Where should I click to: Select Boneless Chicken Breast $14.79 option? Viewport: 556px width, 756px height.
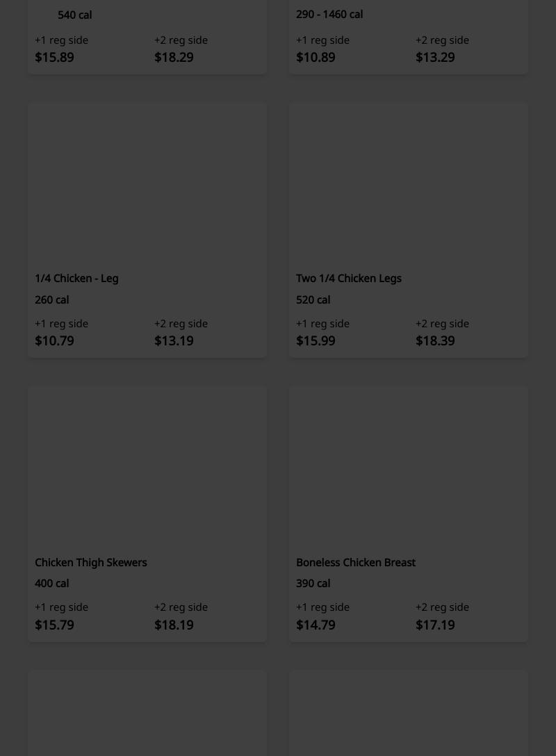click(316, 625)
